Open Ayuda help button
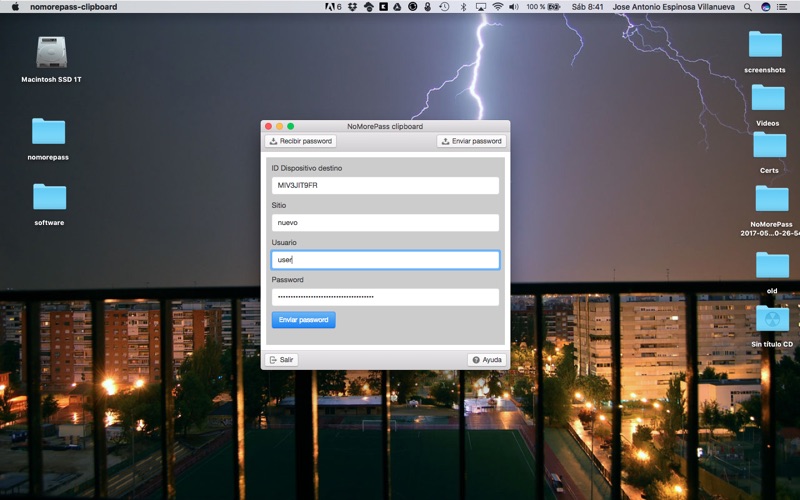The width and height of the screenshot is (800, 500). point(487,360)
